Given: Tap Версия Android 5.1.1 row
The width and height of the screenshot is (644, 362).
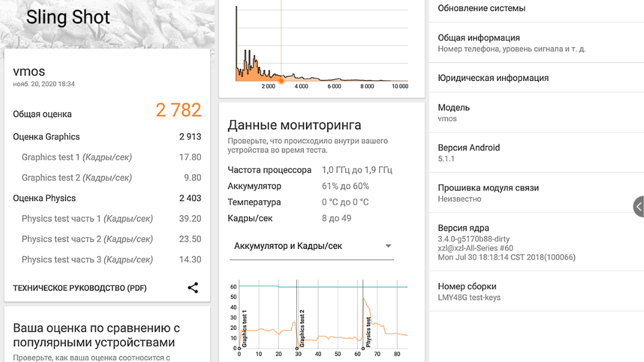Looking at the screenshot, I should 537,153.
